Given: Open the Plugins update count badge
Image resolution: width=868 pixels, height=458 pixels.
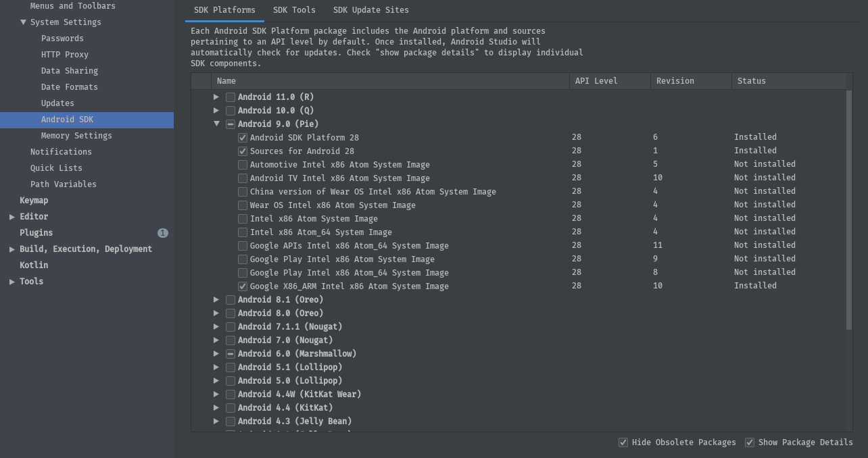Looking at the screenshot, I should pos(162,233).
